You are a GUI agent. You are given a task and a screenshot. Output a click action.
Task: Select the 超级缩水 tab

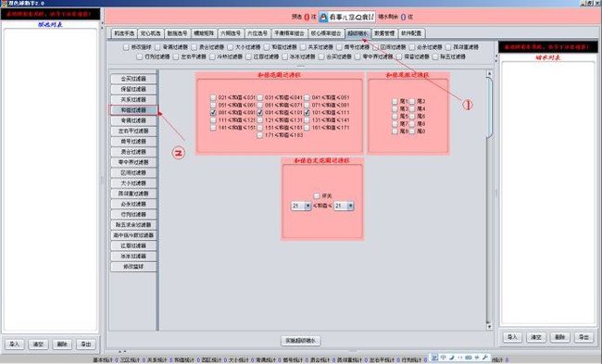pyautogui.click(x=357, y=33)
